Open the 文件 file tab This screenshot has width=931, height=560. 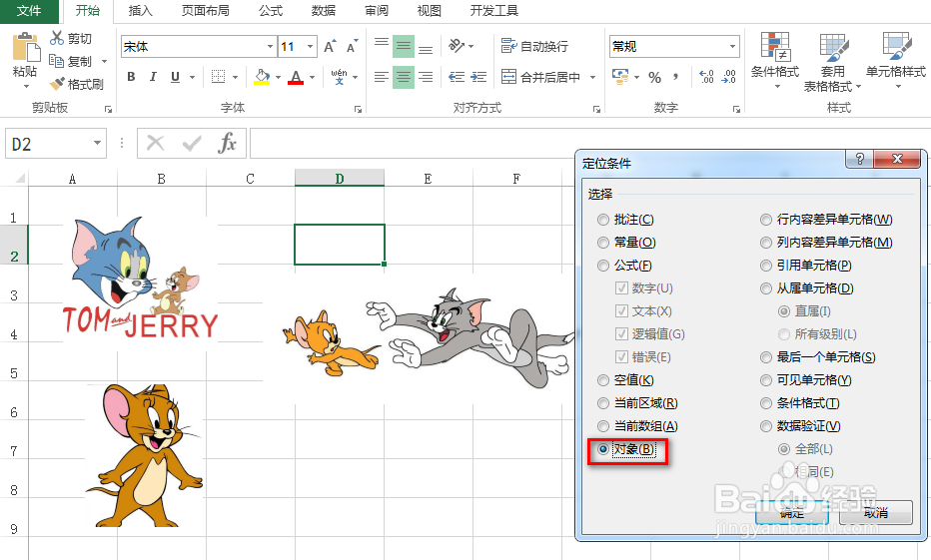(x=29, y=11)
